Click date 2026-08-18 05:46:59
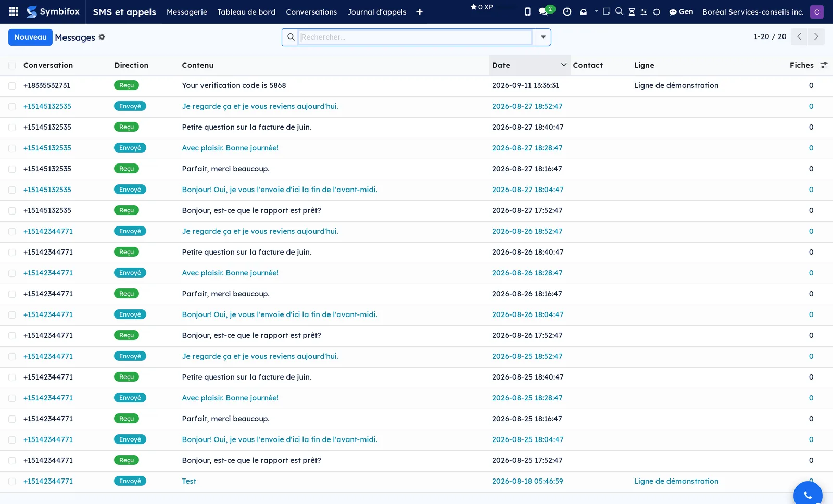833x504 pixels. point(527,481)
